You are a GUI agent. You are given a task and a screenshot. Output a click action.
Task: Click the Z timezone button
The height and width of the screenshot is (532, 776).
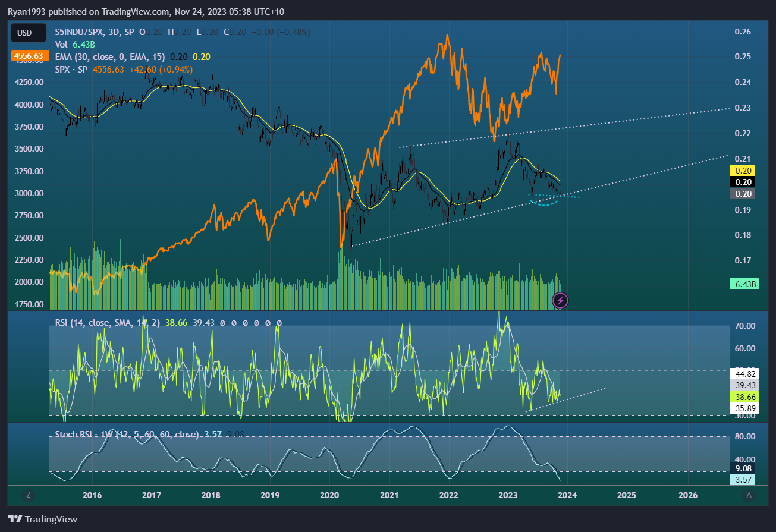pos(28,495)
